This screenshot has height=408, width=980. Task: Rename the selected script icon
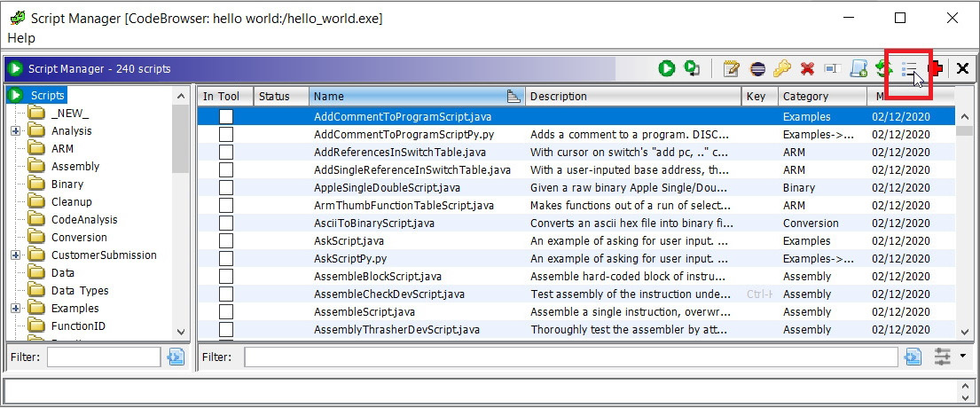831,68
